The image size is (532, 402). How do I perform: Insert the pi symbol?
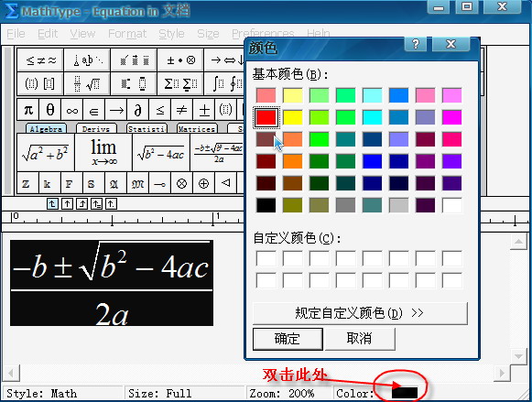tap(28, 110)
